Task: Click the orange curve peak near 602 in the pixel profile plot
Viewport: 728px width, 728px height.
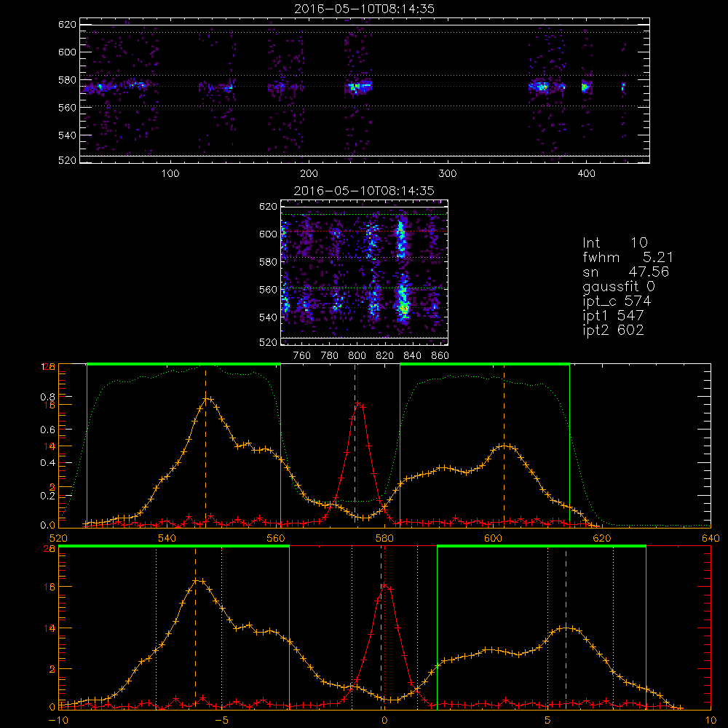Action: [x=505, y=446]
